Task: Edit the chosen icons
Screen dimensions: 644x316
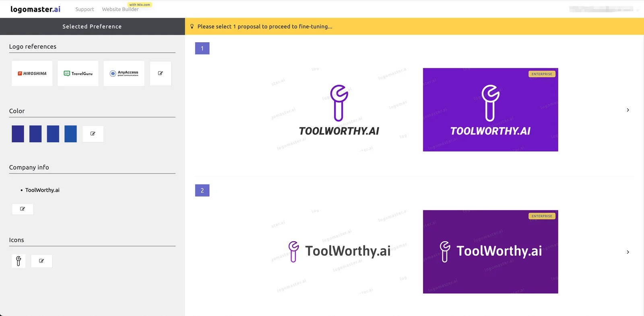Action: [x=41, y=261]
